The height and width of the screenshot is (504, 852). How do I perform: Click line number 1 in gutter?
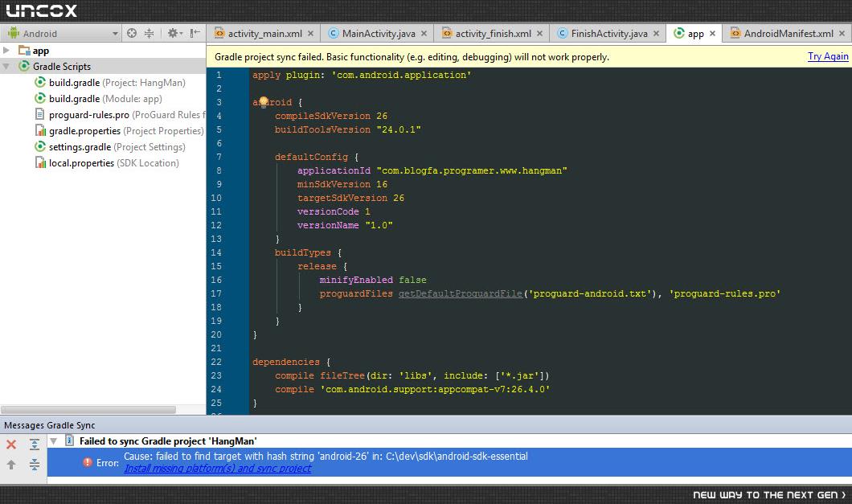(219, 75)
